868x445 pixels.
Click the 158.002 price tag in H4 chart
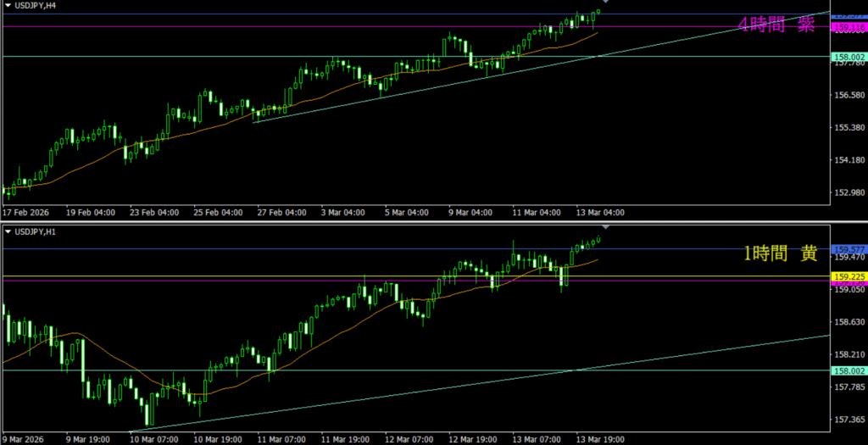point(848,57)
